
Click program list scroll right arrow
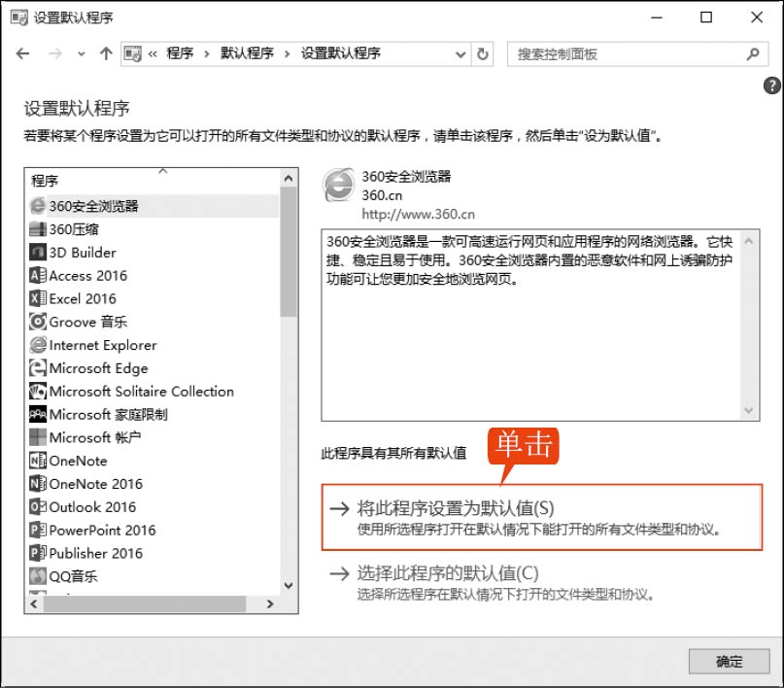click(x=270, y=604)
